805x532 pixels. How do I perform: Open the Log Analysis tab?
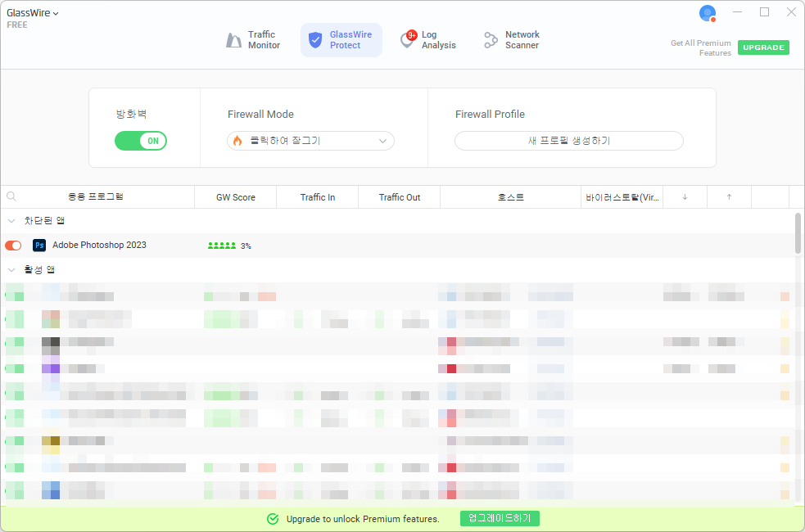tap(428, 40)
